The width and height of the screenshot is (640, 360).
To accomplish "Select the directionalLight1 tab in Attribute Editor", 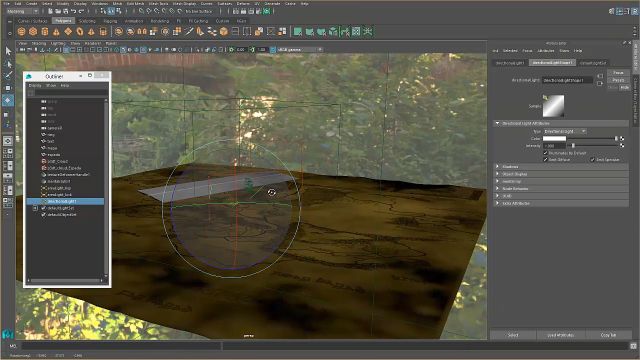I will point(510,63).
